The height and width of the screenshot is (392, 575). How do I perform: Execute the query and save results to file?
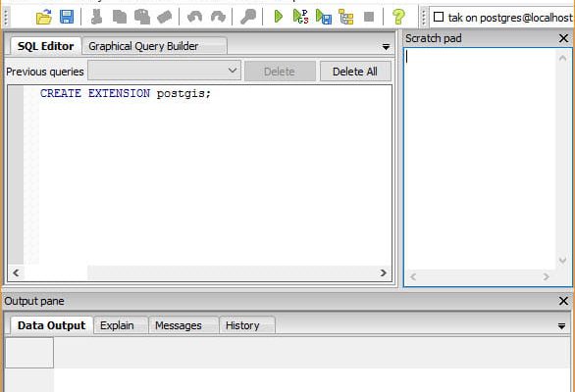[324, 17]
